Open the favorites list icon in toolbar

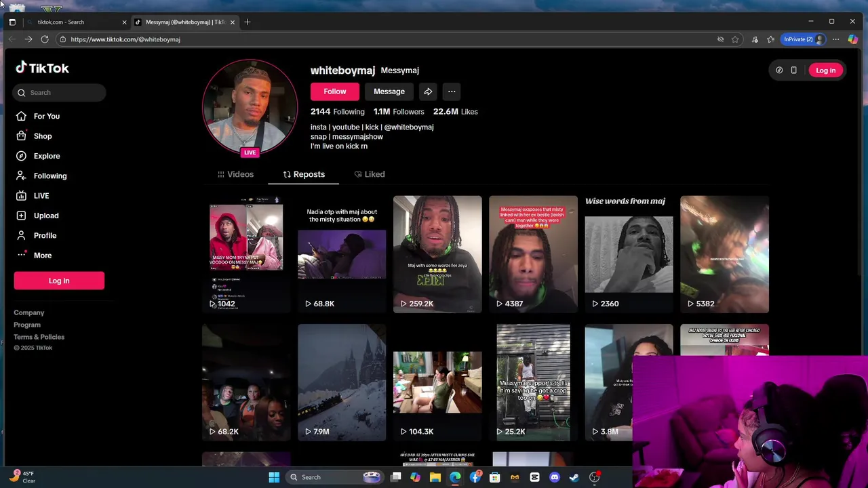click(770, 39)
